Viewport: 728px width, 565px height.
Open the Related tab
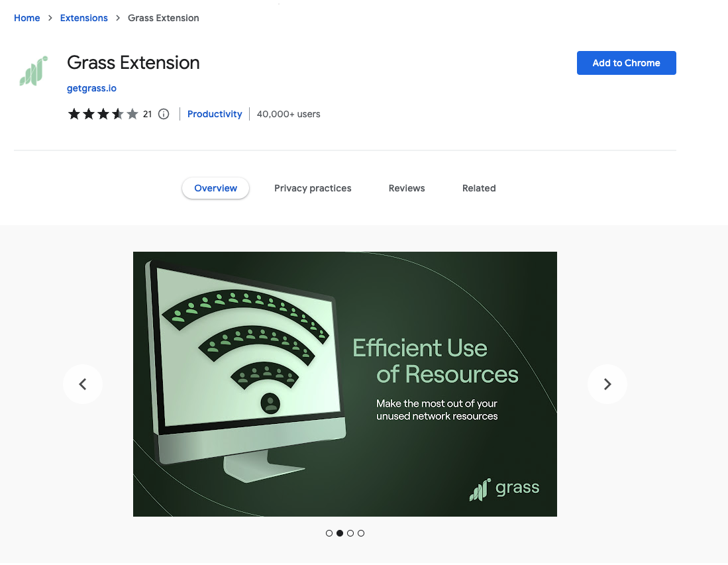pyautogui.click(x=479, y=188)
